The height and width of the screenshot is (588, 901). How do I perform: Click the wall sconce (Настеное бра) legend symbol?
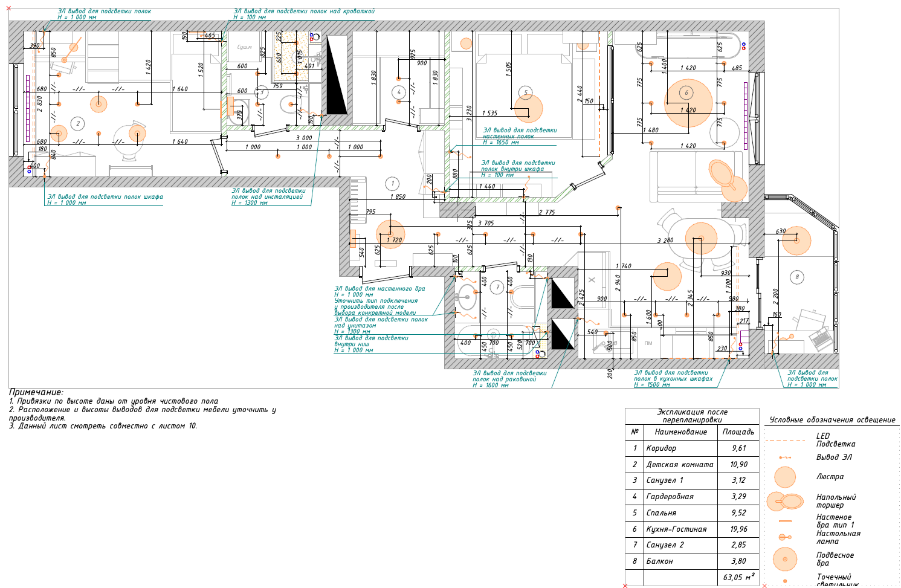click(785, 521)
